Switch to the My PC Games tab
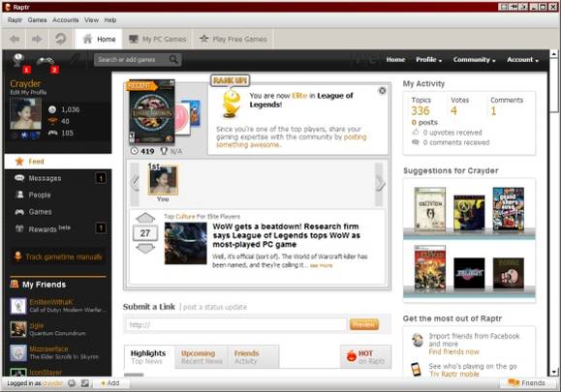The image size is (561, 392). click(x=158, y=39)
